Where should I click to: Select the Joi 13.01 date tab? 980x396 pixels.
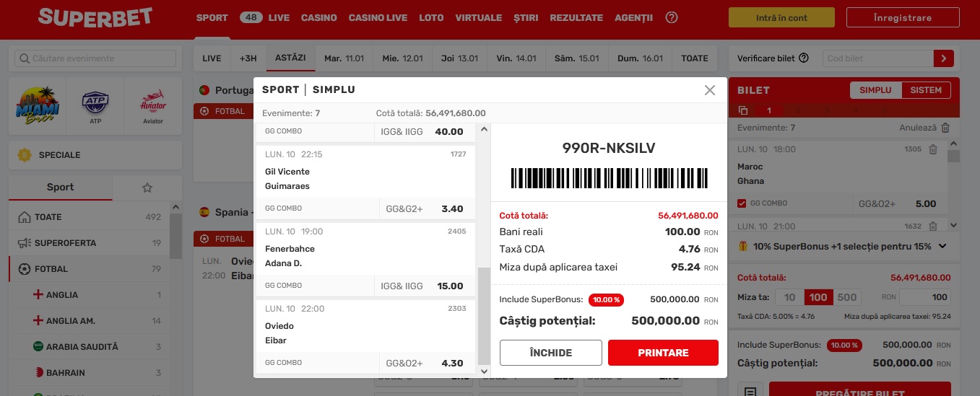click(x=459, y=58)
